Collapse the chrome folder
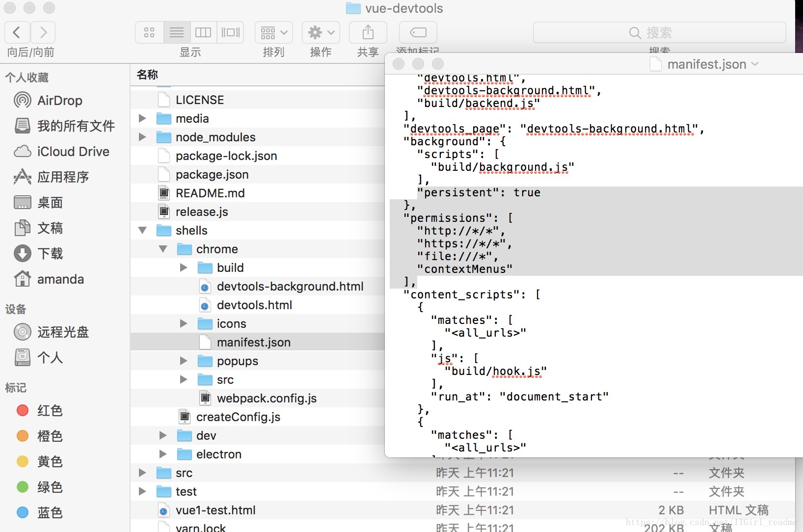This screenshot has width=803, height=532. tap(163, 249)
